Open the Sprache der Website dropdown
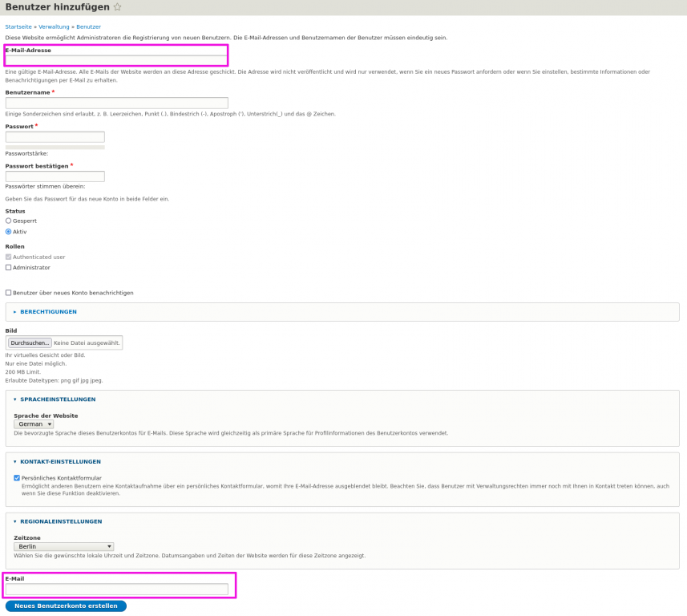Viewport: 687px width, 616px height. point(34,424)
